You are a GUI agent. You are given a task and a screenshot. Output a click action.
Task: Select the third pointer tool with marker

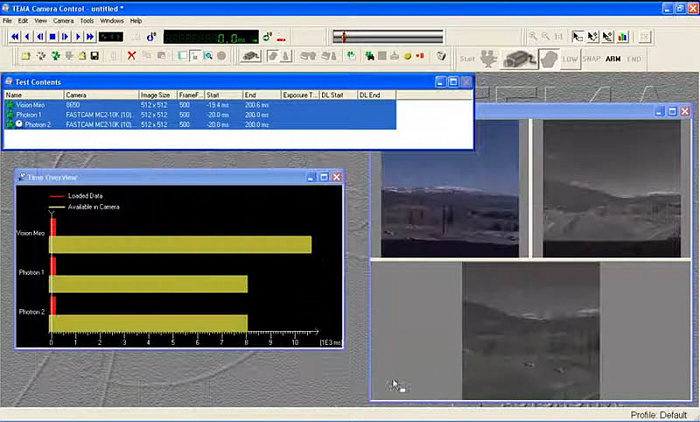point(608,37)
